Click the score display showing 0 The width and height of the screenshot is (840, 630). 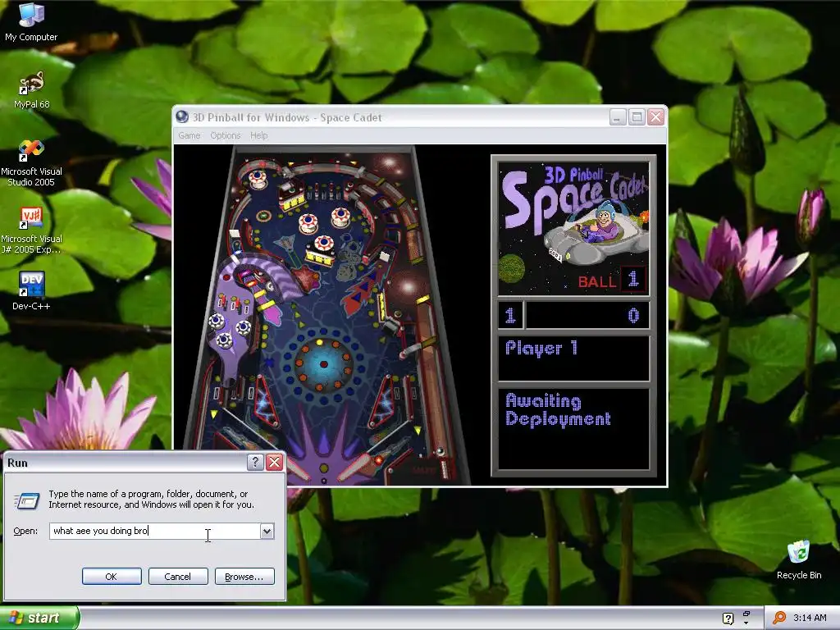pos(587,315)
